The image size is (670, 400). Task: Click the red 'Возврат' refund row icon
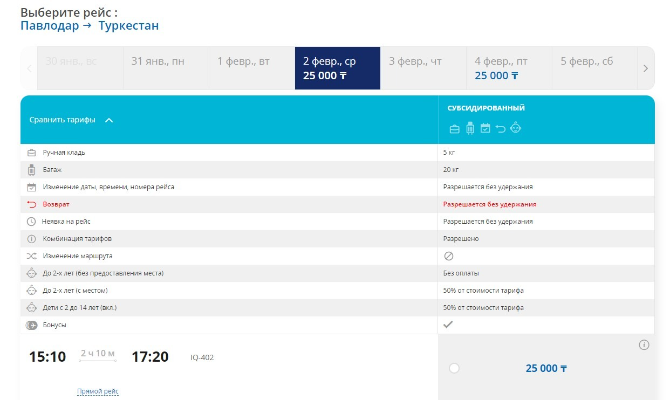[32, 204]
